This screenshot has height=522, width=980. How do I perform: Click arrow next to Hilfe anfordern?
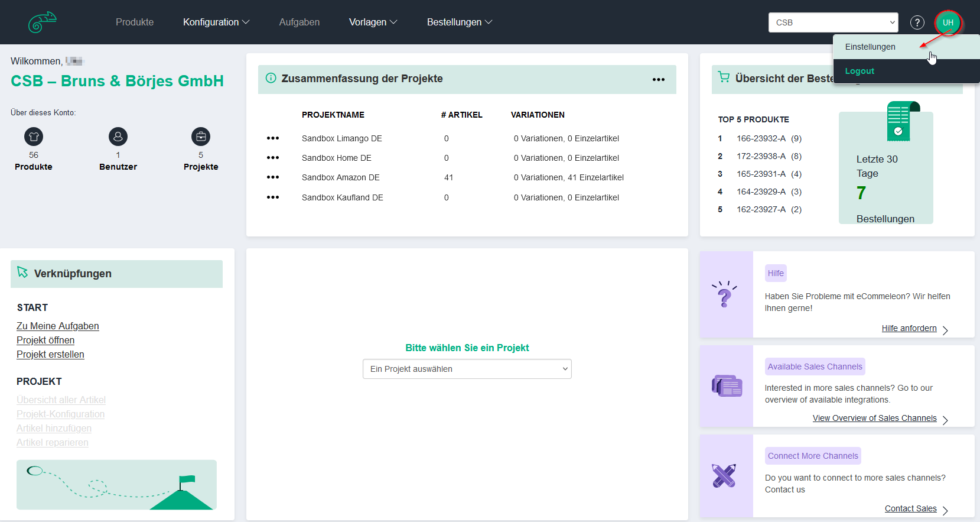[945, 330]
